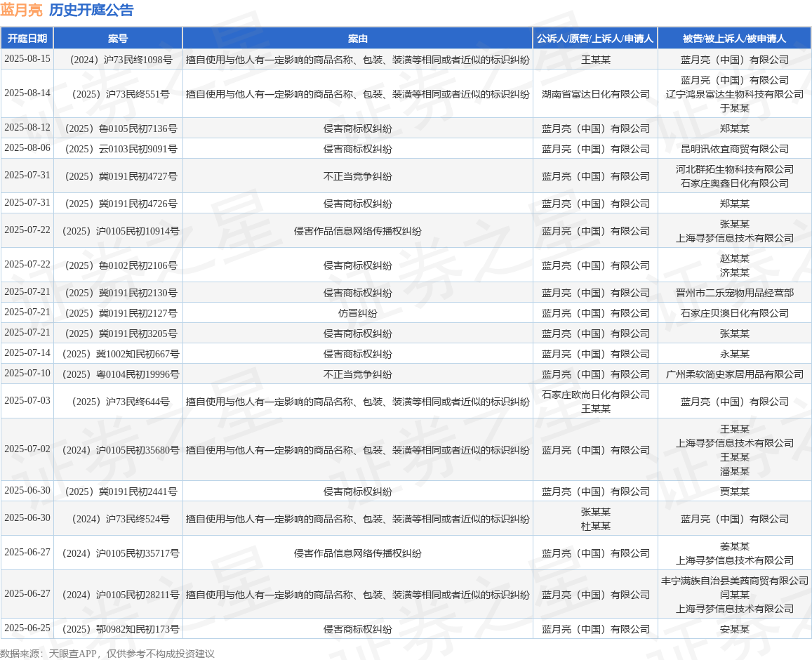
Task: Click defendant 赵某某
Action: [734, 258]
